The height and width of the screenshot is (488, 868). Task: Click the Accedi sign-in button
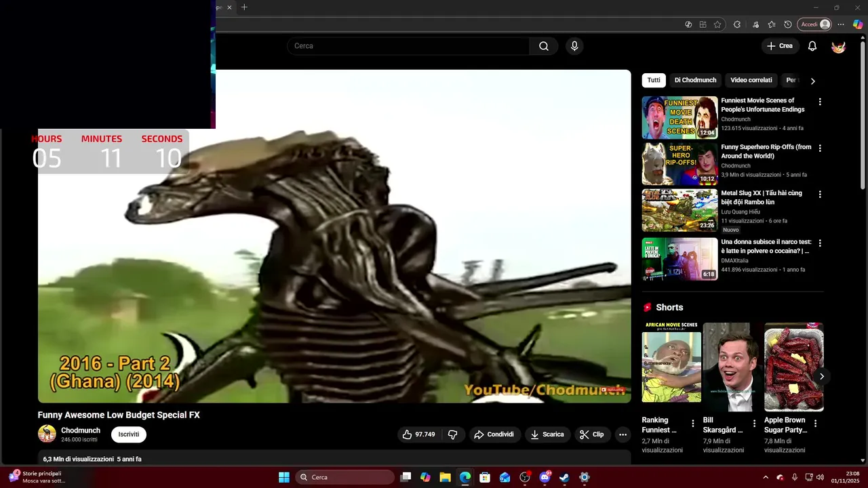click(x=814, y=24)
